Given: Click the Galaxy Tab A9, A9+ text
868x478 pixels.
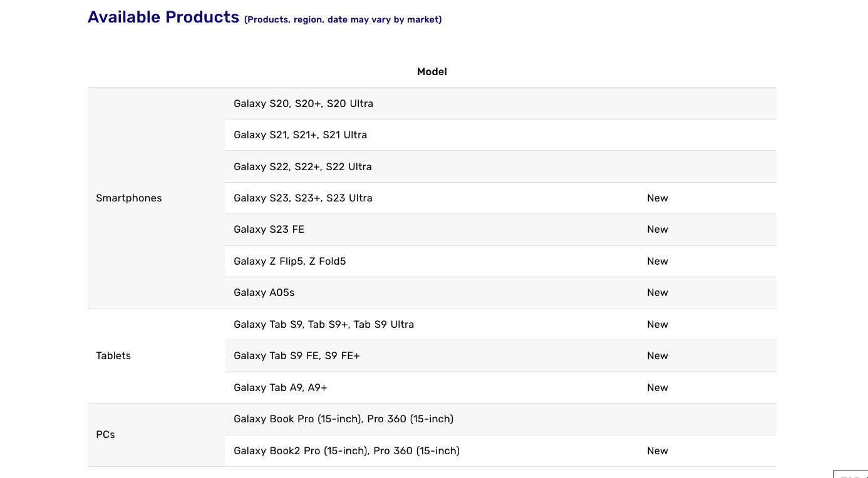Looking at the screenshot, I should (x=281, y=388).
